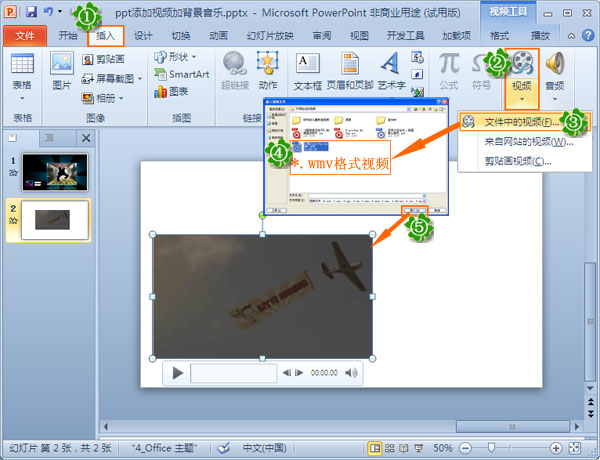Open PowerPoint Help question mark icon
Viewport: 600px width, 460px height.
588,36
